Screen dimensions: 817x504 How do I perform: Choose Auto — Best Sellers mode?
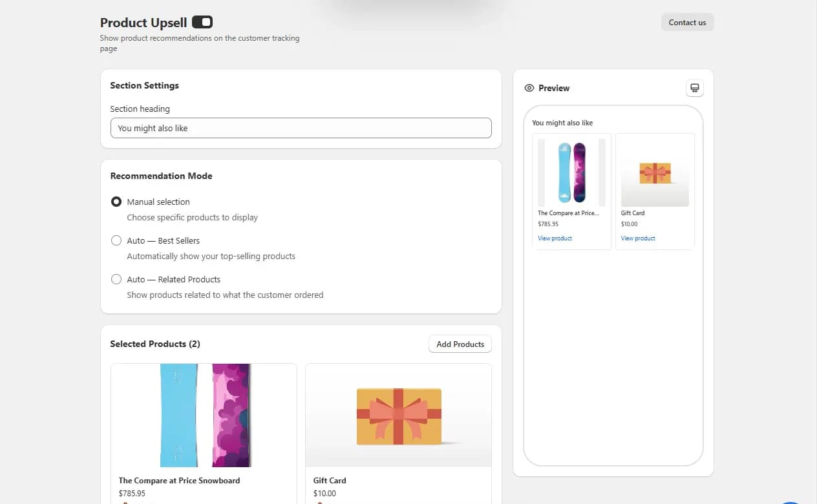tap(116, 240)
